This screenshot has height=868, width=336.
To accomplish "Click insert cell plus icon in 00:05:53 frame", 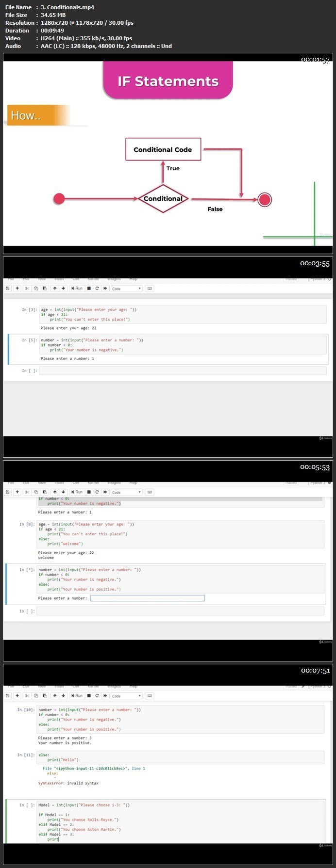I will click(x=17, y=492).
